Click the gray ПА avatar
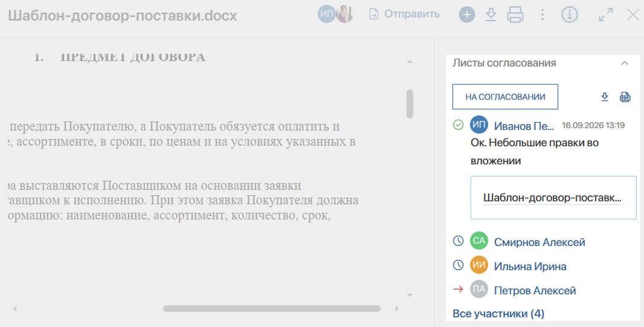The height and width of the screenshot is (327, 644). point(479,289)
